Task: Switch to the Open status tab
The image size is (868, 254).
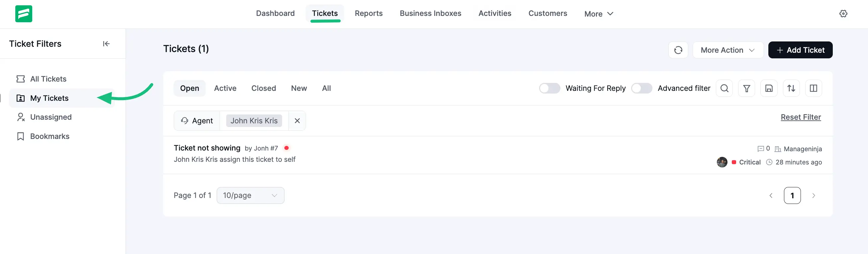Action: (189, 89)
